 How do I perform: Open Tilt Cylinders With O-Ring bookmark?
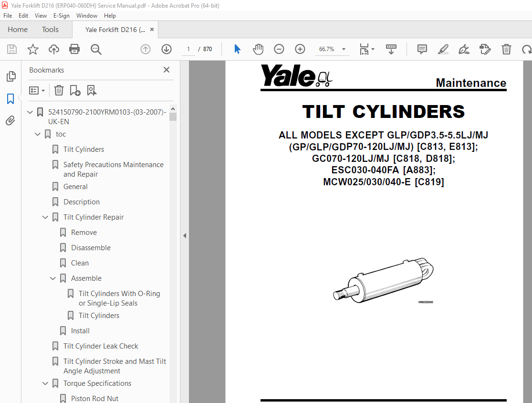pos(119,298)
